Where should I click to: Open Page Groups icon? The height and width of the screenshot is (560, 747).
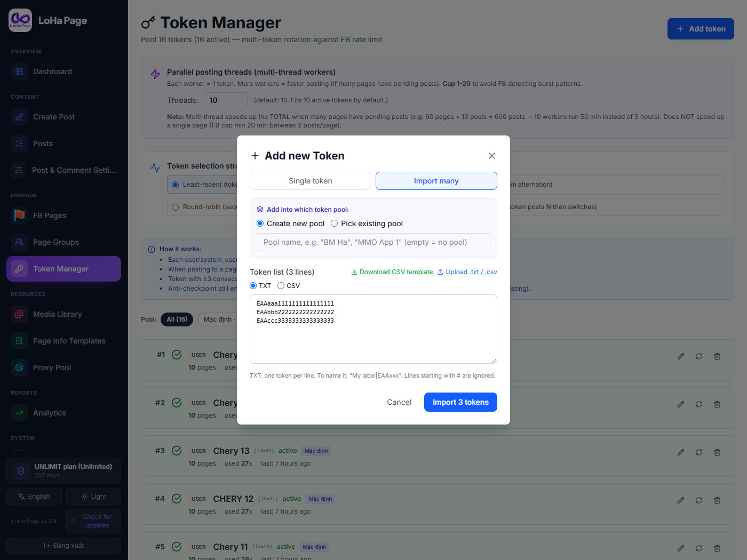pyautogui.click(x=19, y=242)
